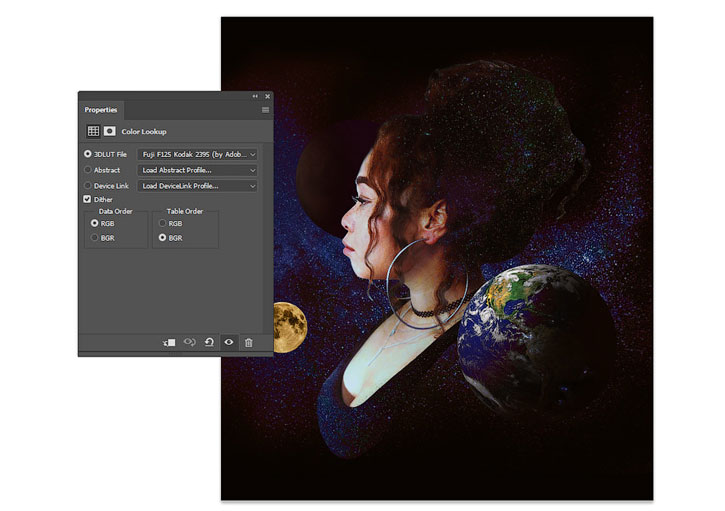
Task: Select the Device Link radio button
Action: point(87,185)
